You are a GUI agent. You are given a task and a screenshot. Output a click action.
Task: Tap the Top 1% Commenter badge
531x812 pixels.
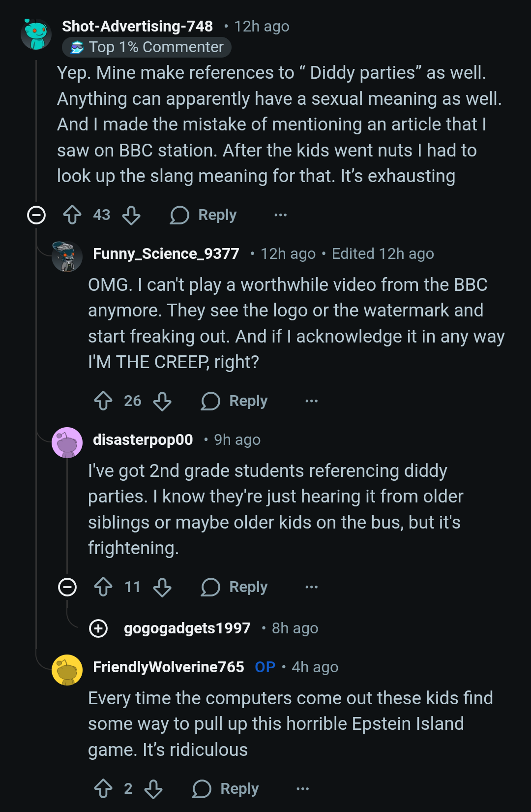pos(147,47)
